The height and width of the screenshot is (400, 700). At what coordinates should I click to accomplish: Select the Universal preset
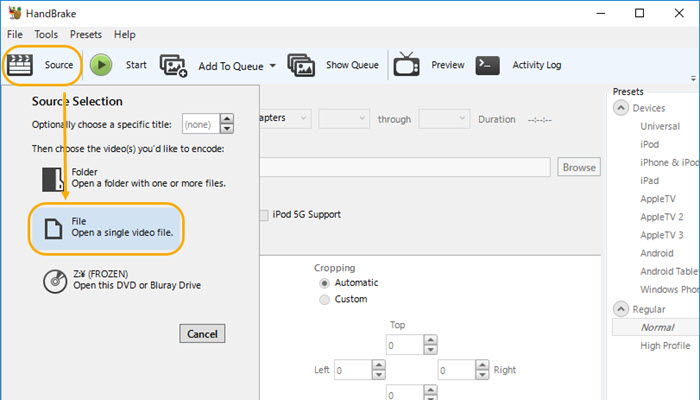coord(660,126)
